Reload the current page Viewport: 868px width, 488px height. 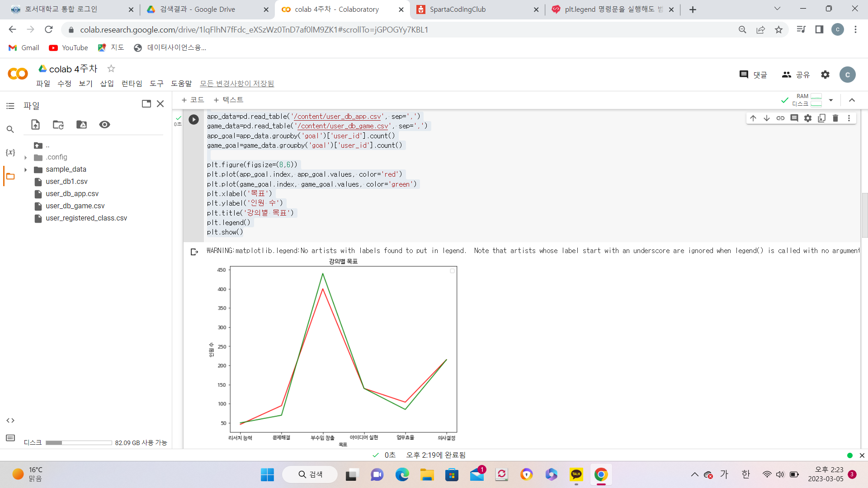coord(49,30)
